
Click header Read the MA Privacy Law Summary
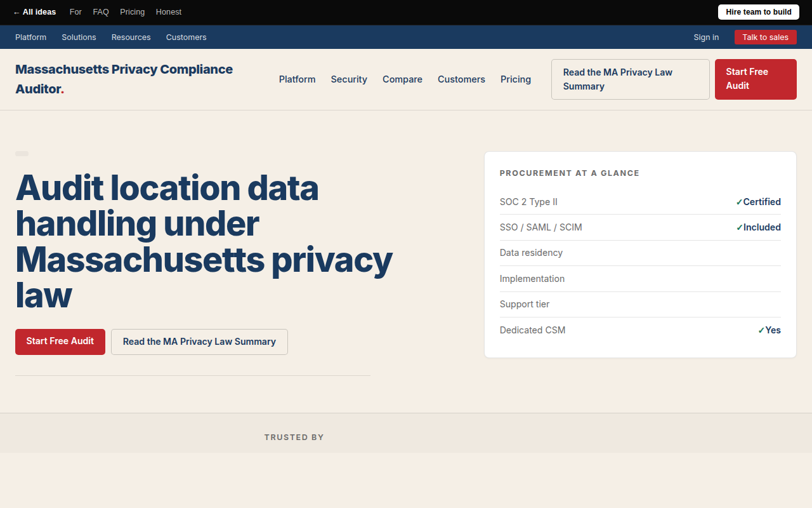tap(631, 79)
